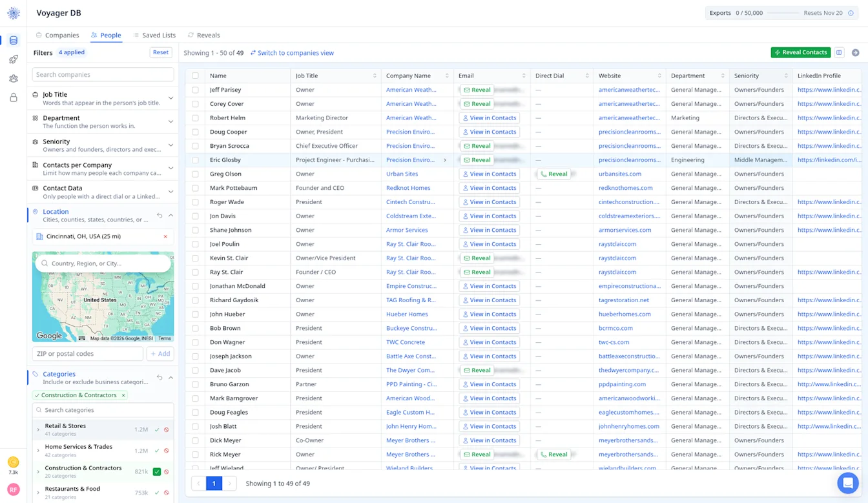Focus the ZIP or postal codes field
Viewport: 868px width, 503px height.
(88, 354)
